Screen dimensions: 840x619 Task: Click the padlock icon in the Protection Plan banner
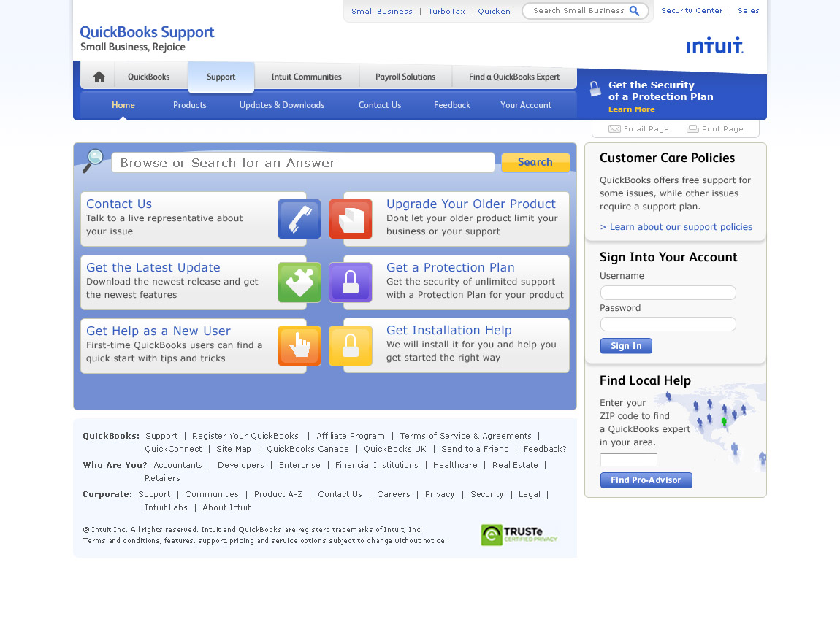click(x=595, y=89)
